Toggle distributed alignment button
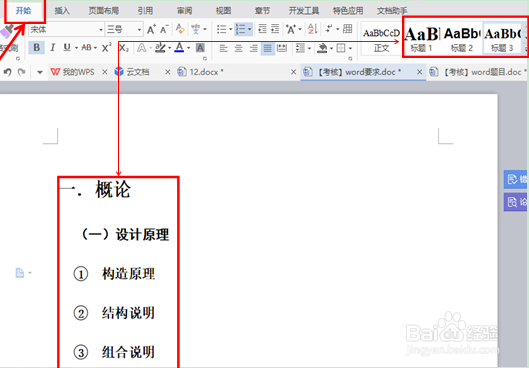This screenshot has width=529, height=368. [282, 48]
